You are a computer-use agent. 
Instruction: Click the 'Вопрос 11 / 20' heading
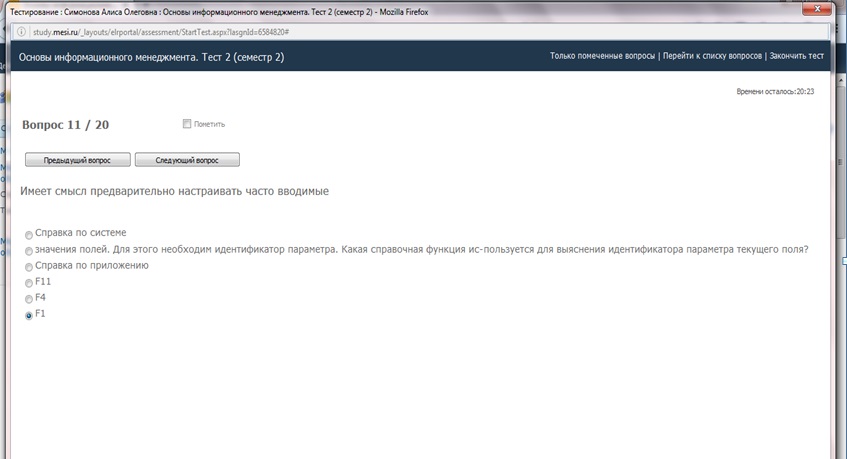[x=65, y=125]
